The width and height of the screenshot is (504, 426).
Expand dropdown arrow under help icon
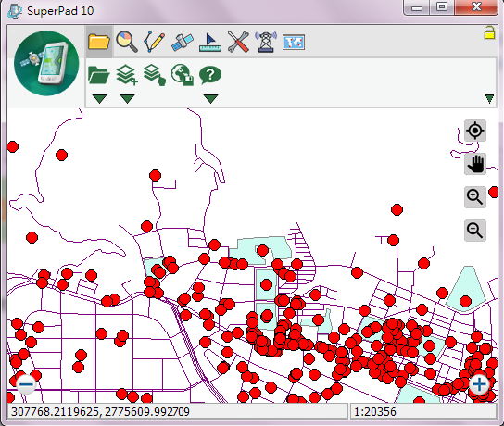coord(211,99)
